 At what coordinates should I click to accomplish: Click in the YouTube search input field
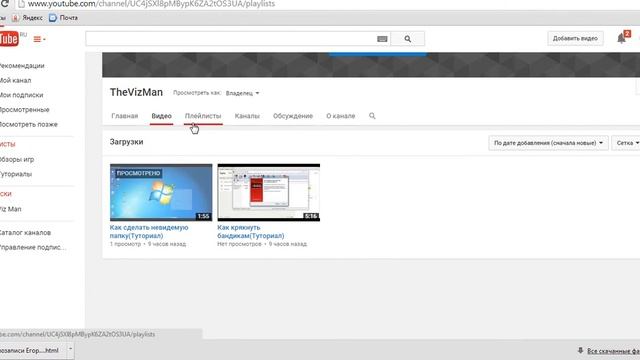click(231, 39)
